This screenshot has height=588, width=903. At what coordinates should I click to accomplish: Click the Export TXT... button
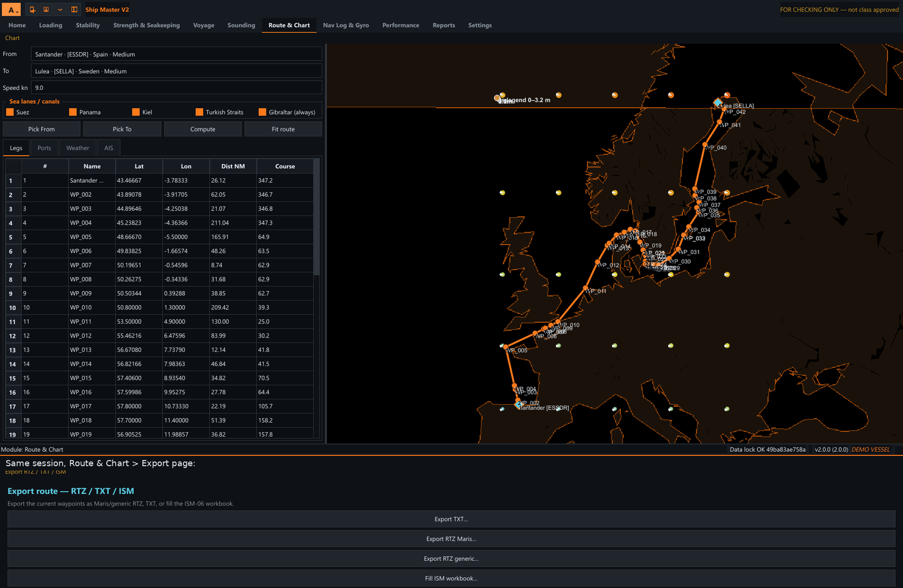click(451, 519)
